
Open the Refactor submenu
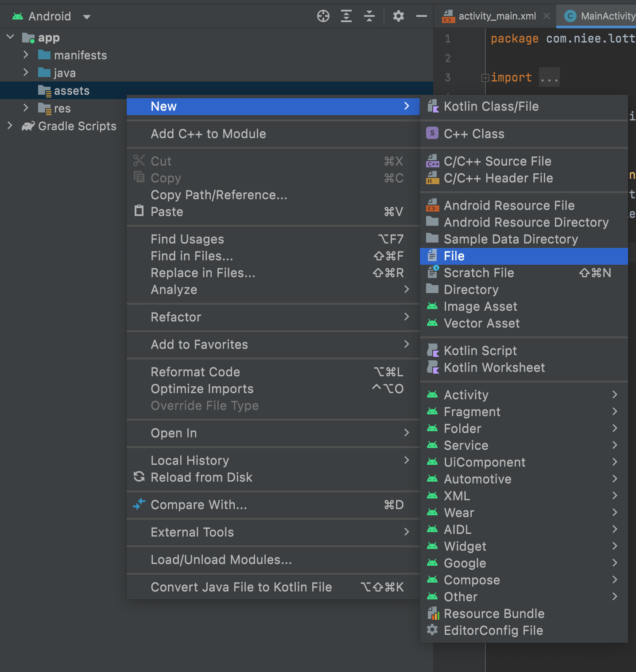click(x=273, y=317)
